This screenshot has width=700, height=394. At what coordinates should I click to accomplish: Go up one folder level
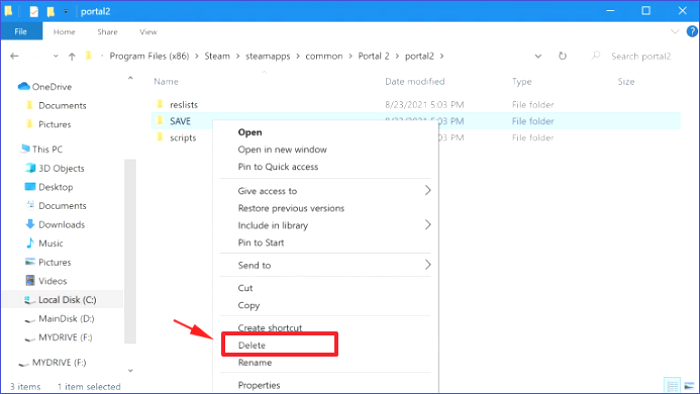point(72,56)
